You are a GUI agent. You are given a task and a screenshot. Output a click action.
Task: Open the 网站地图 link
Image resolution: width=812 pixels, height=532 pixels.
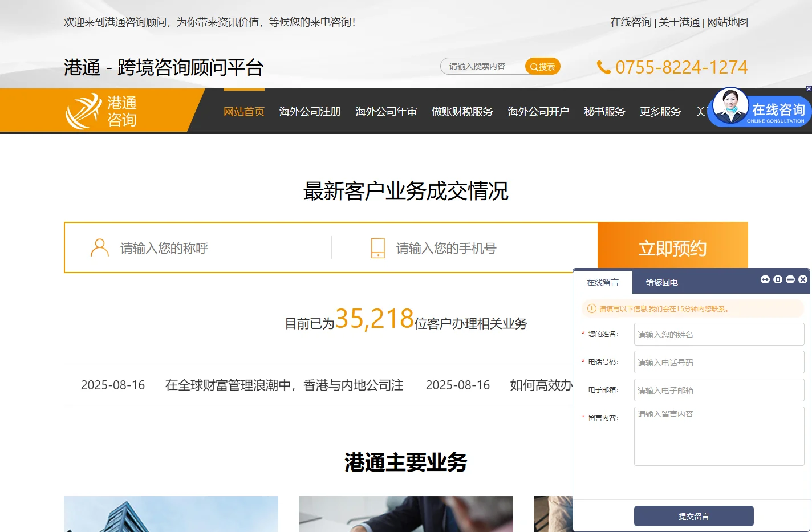728,22
